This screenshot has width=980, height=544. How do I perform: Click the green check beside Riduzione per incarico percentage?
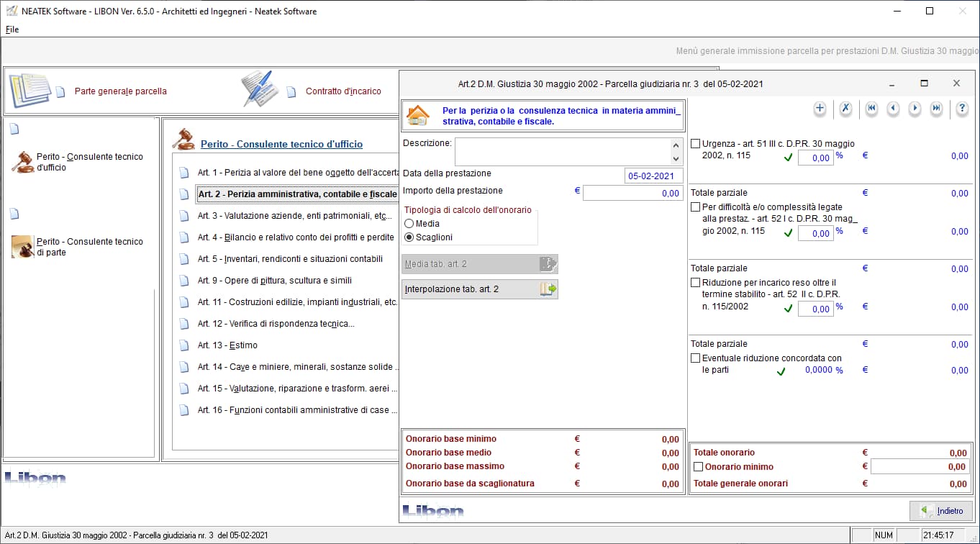click(x=788, y=309)
